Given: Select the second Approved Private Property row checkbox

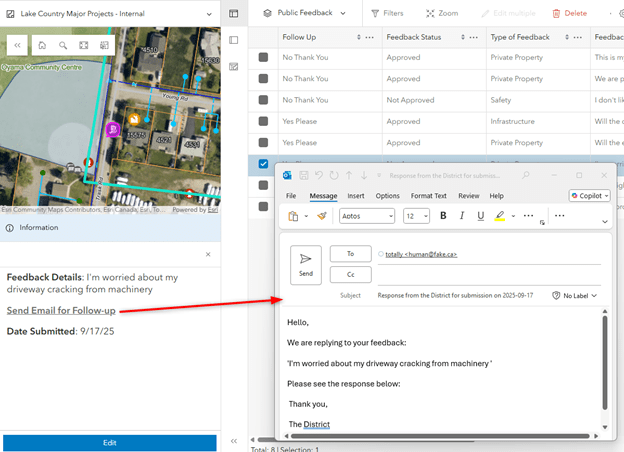Looking at the screenshot, I should coord(263,78).
